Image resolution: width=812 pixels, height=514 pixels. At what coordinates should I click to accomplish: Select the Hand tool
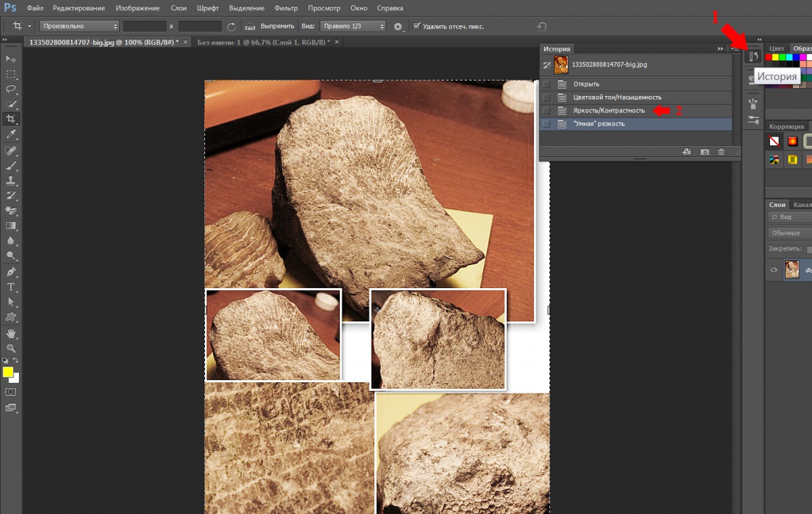tap(11, 333)
